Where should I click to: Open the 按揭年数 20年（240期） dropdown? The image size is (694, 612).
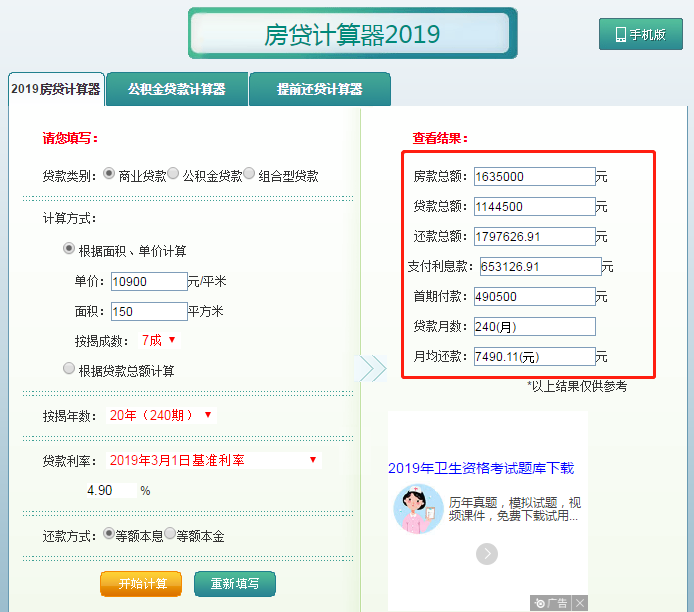[x=161, y=415]
